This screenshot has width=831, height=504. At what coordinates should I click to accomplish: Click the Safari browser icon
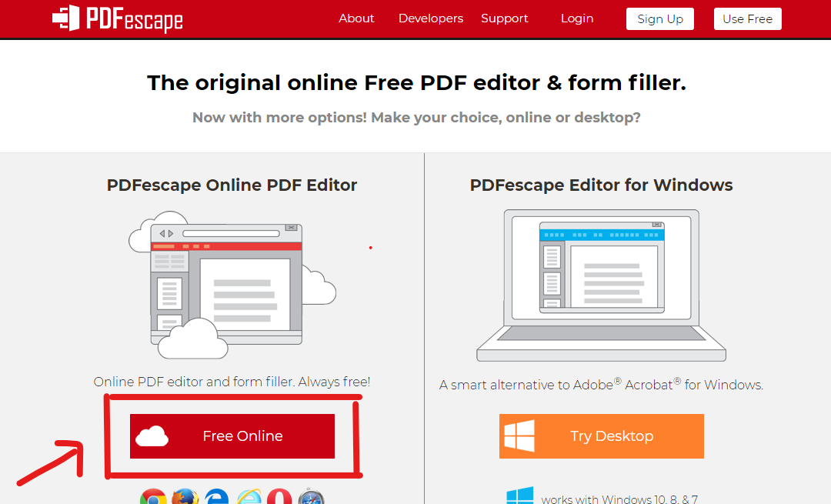click(311, 496)
